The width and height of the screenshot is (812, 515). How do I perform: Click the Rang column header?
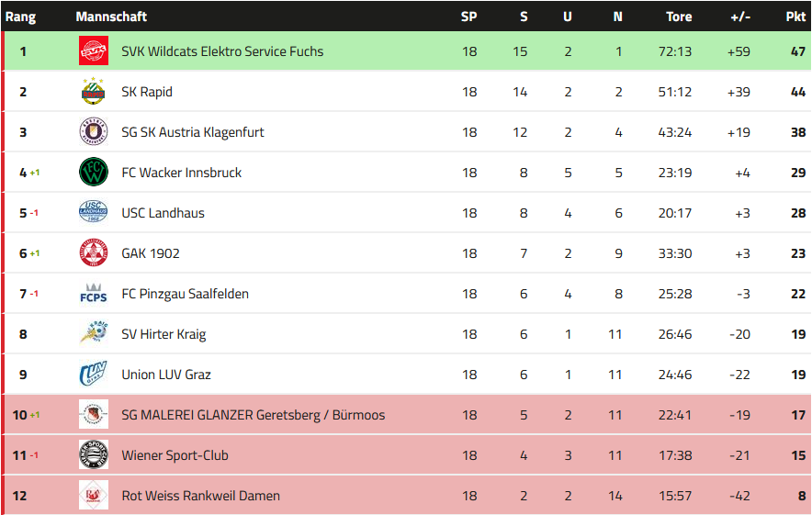click(x=20, y=17)
